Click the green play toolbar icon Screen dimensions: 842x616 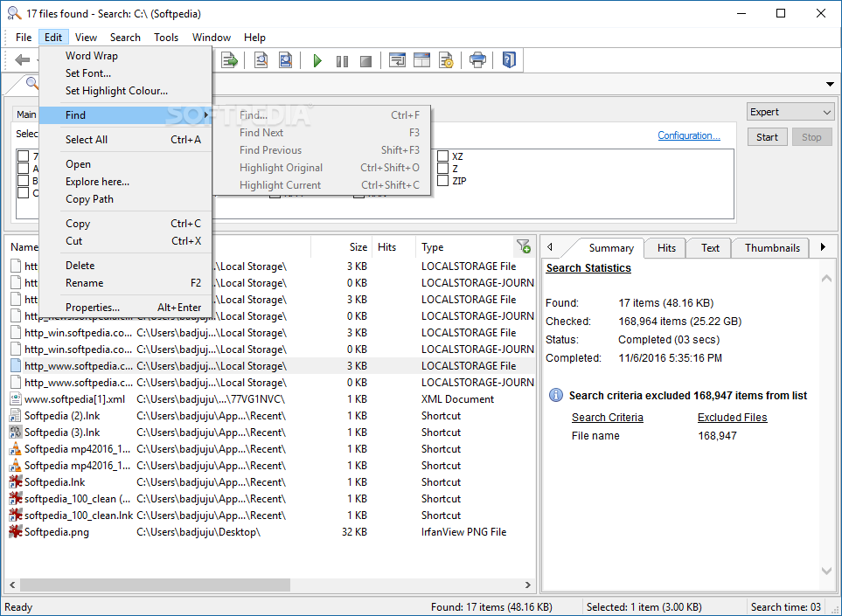tap(317, 60)
